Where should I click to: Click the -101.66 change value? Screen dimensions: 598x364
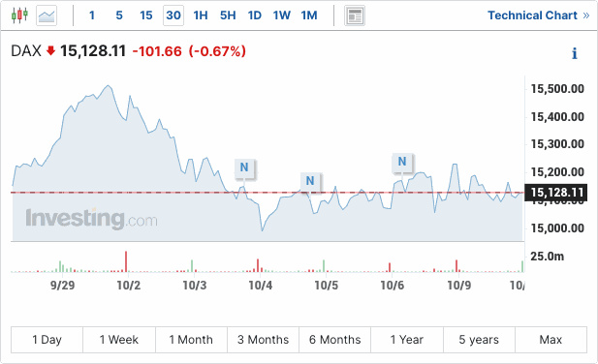pos(157,51)
